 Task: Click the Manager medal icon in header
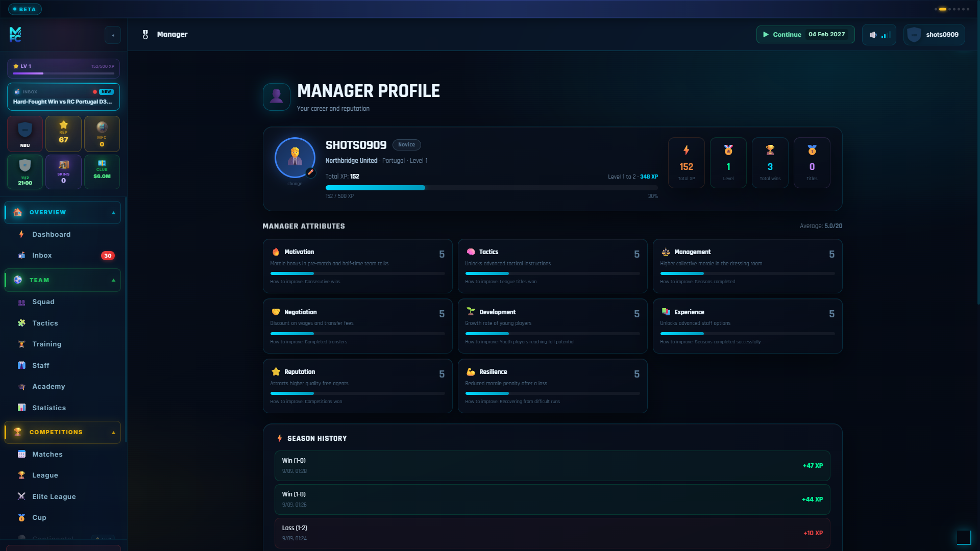pyautogui.click(x=145, y=35)
